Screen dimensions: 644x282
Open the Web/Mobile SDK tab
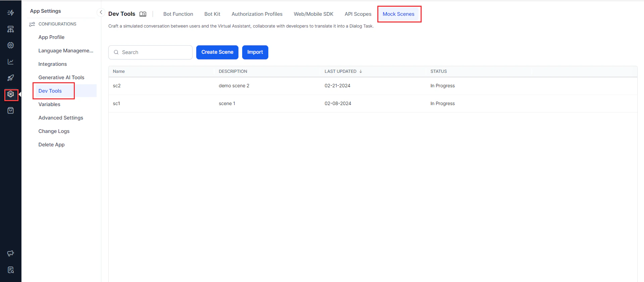314,14
